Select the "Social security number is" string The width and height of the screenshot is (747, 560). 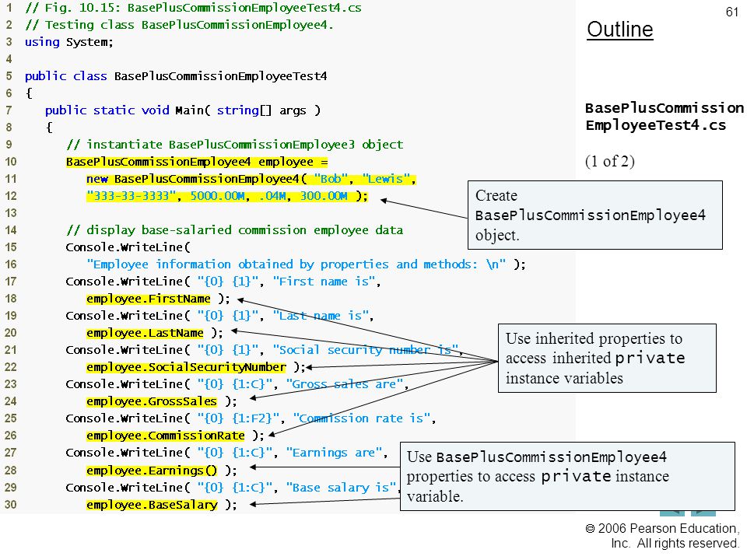coord(366,350)
